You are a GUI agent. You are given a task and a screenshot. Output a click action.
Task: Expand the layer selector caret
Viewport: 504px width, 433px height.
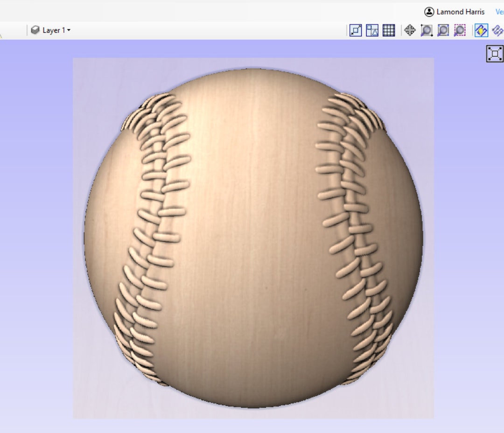(x=68, y=30)
